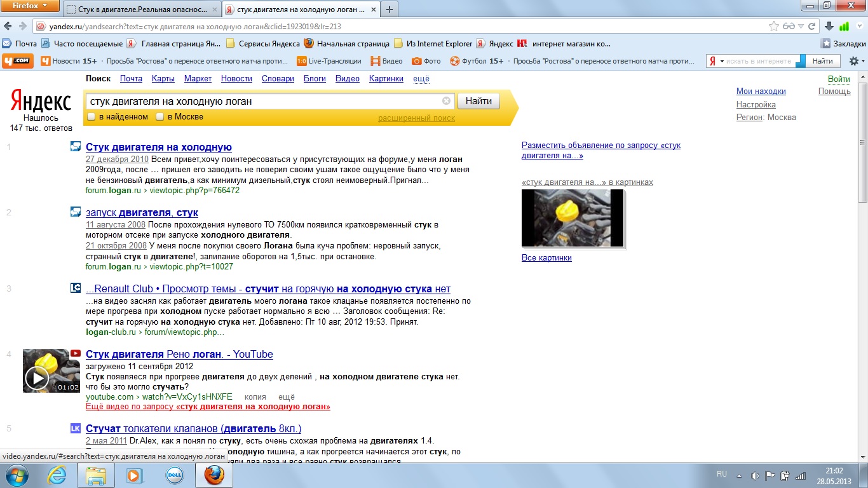Open the Маркет service link
868x488 pixels.
click(x=198, y=79)
